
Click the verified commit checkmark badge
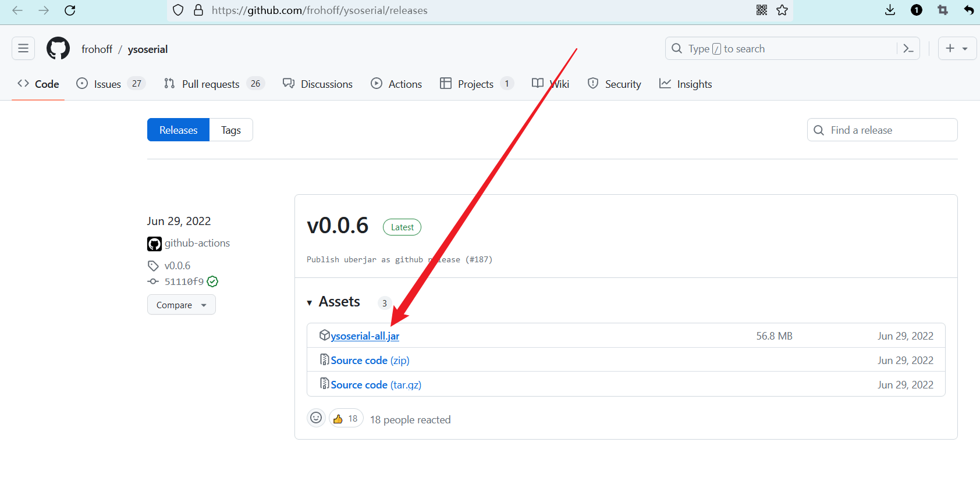pyautogui.click(x=212, y=281)
